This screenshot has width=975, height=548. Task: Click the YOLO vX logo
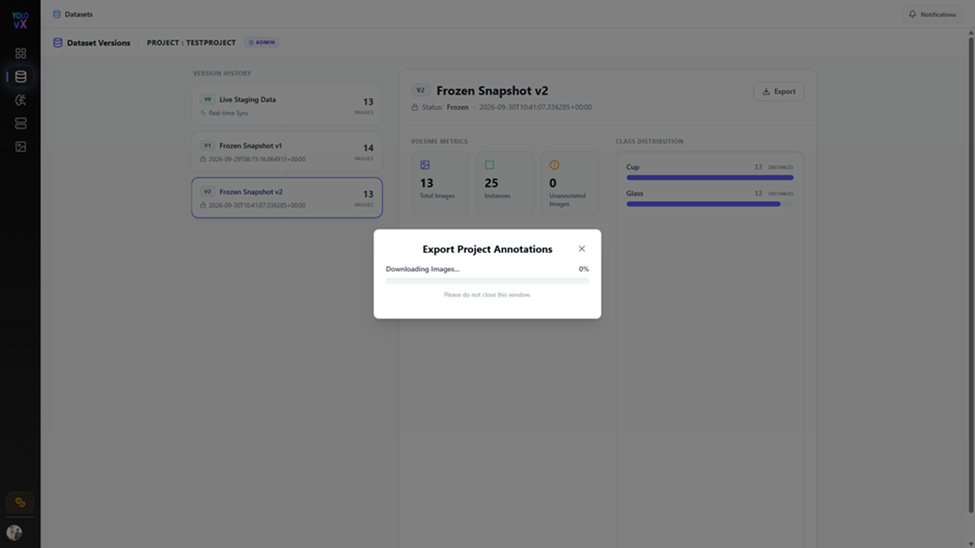click(x=20, y=20)
